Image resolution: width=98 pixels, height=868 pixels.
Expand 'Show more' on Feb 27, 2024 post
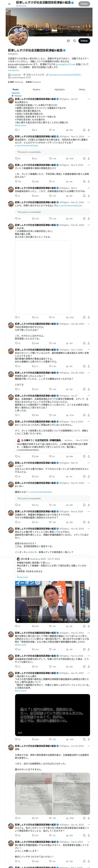coord(20,645)
